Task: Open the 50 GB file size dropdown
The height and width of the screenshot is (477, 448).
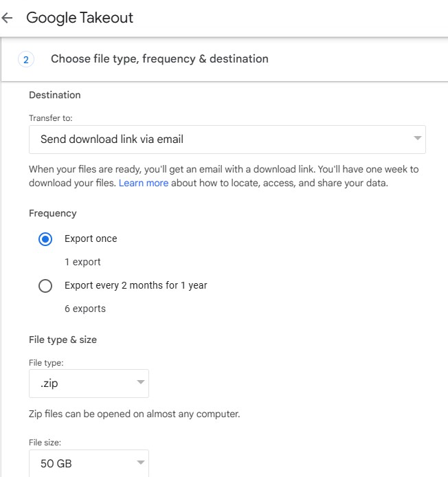Action: 89,463
